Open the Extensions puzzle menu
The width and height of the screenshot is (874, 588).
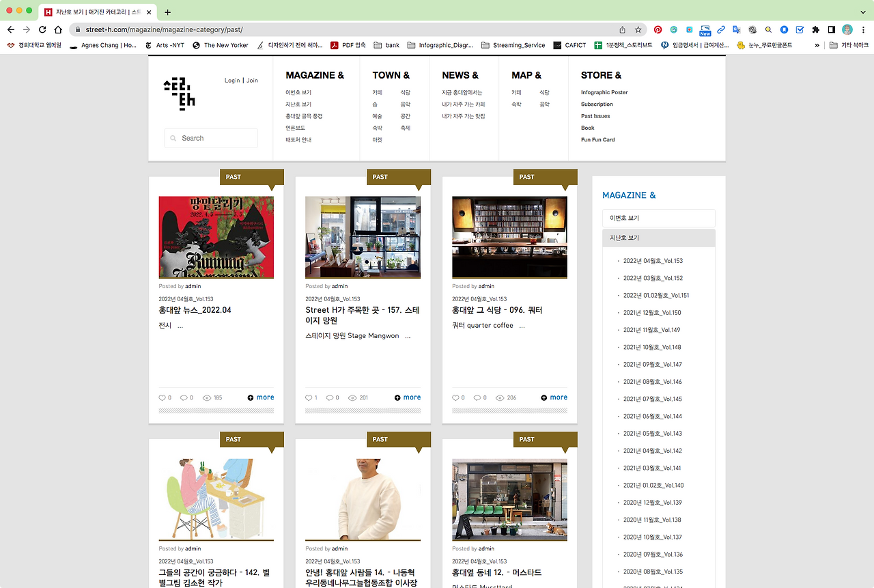pos(815,30)
